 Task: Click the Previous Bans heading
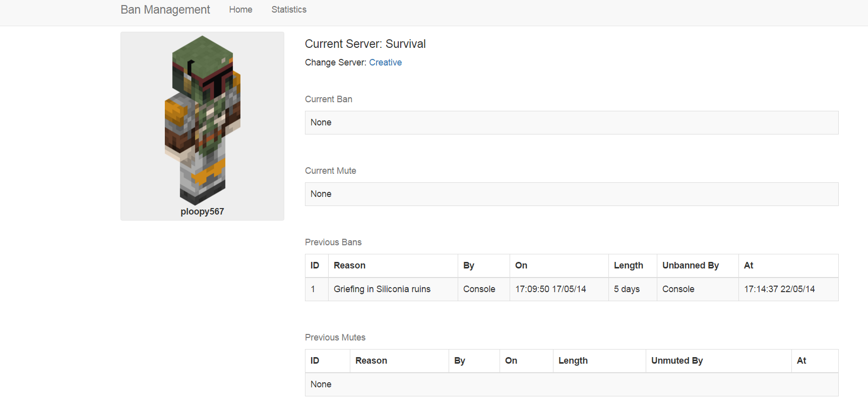pyautogui.click(x=333, y=242)
